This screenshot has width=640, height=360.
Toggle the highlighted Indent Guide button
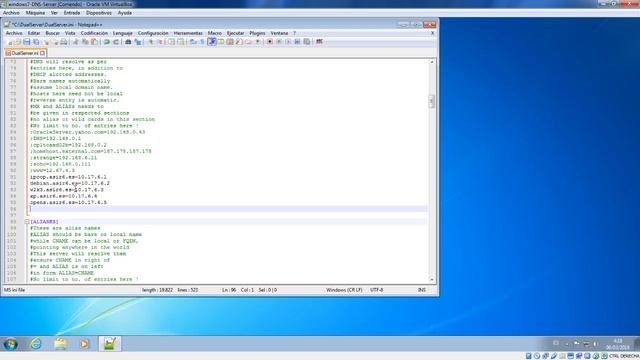pyautogui.click(x=211, y=42)
